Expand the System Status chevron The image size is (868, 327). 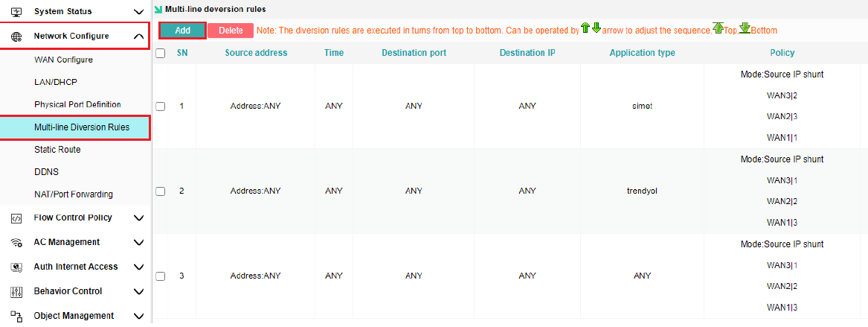click(x=138, y=11)
